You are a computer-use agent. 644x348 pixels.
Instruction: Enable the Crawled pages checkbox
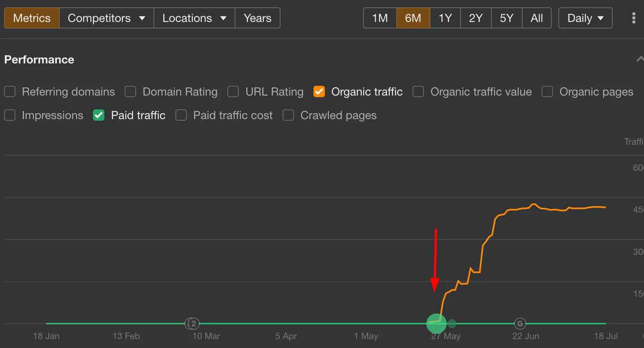(x=288, y=115)
